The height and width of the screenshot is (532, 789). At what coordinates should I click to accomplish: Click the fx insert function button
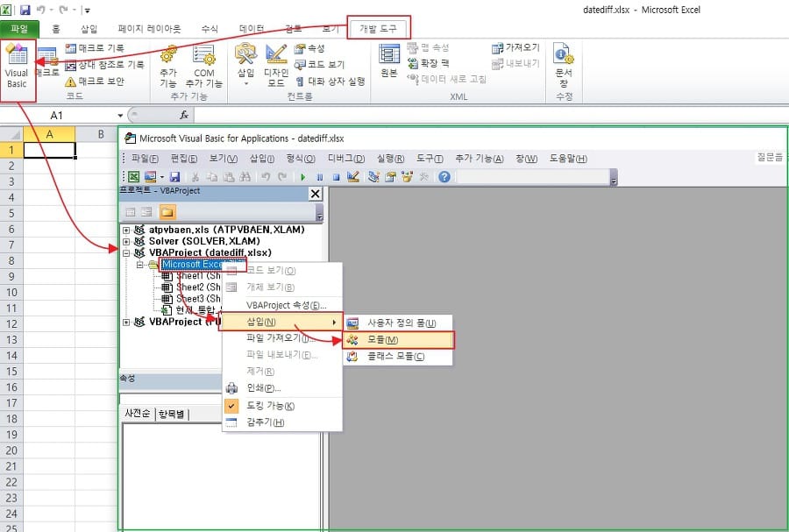click(x=184, y=116)
